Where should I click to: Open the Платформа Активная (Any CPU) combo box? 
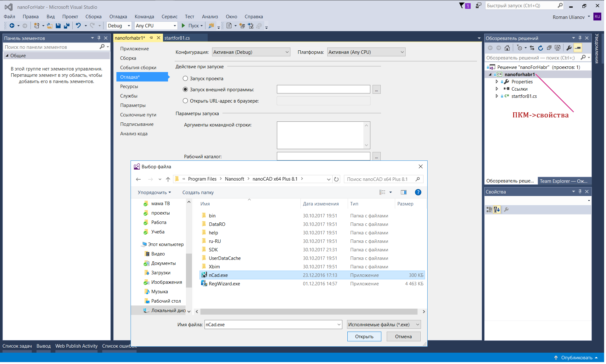point(366,52)
